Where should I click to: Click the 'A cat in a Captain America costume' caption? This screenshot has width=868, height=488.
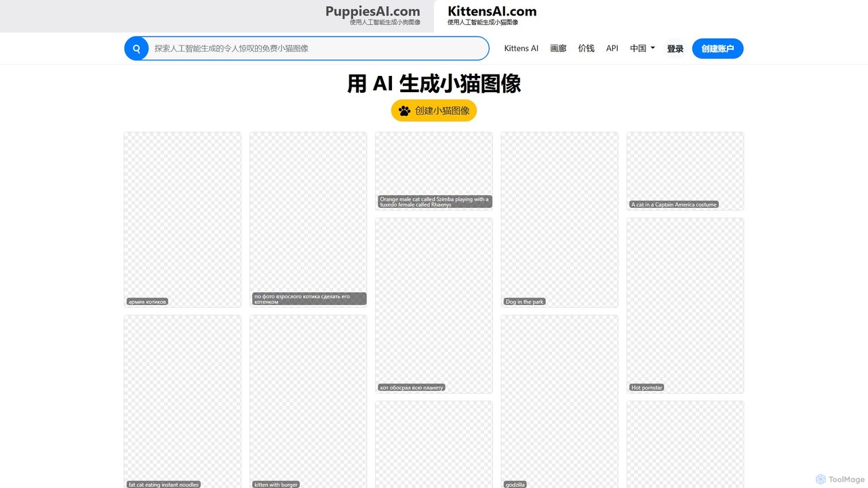point(674,204)
